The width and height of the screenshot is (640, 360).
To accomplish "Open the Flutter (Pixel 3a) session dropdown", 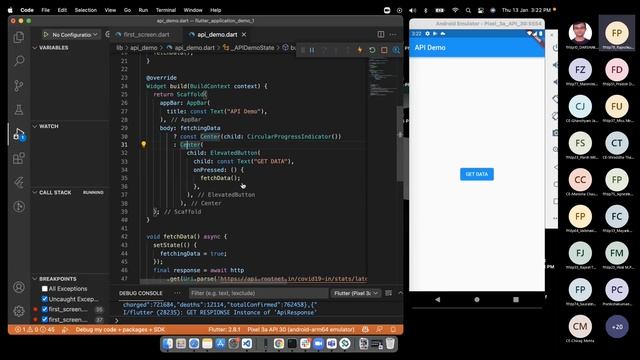I will coord(356,293).
